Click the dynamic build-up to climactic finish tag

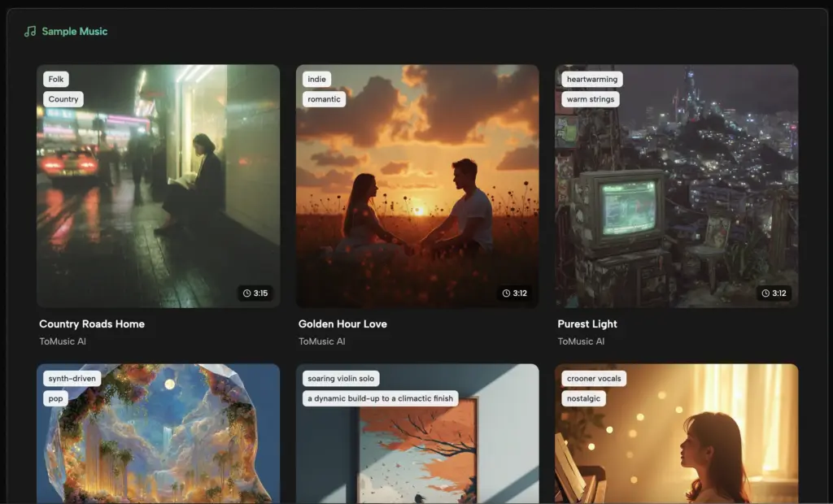[378, 398]
